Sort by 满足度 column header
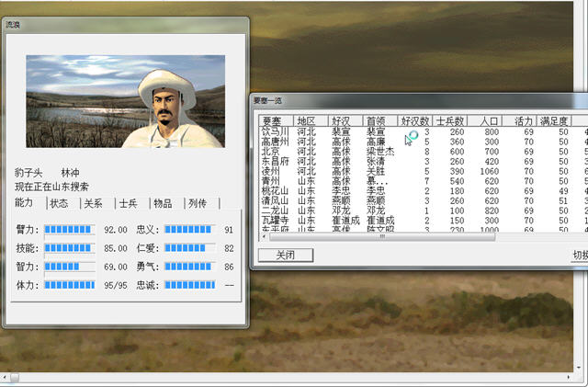Viewport: 588px width, 387px height. pyautogui.click(x=554, y=120)
